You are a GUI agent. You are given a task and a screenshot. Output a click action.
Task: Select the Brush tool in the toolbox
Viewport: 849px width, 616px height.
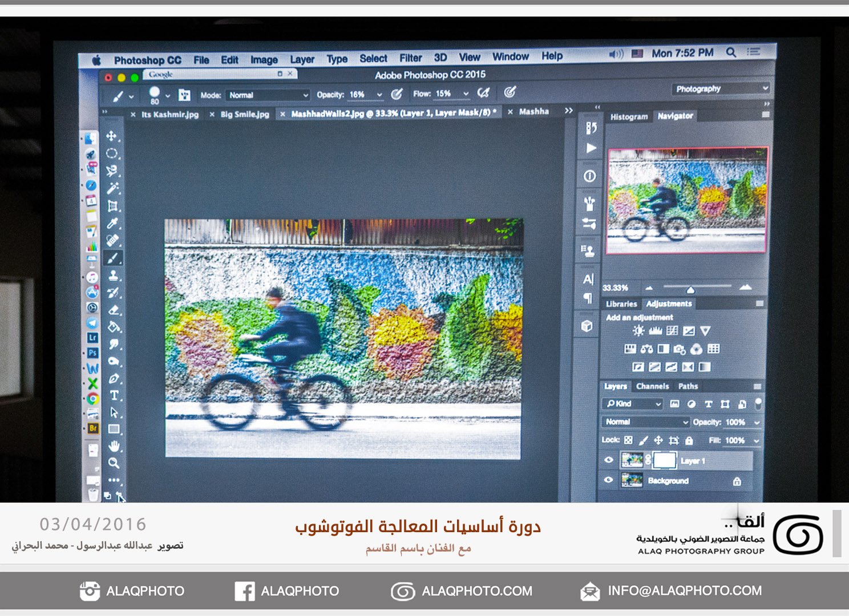click(x=113, y=258)
